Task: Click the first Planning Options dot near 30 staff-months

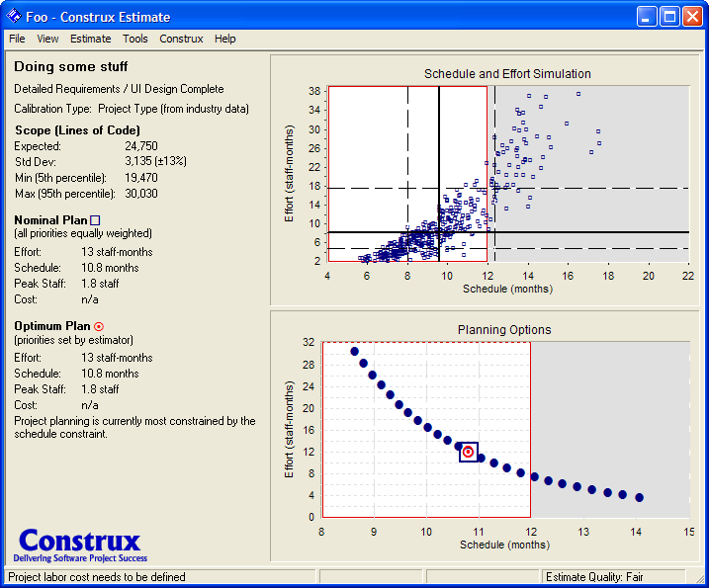Action: pos(354,351)
